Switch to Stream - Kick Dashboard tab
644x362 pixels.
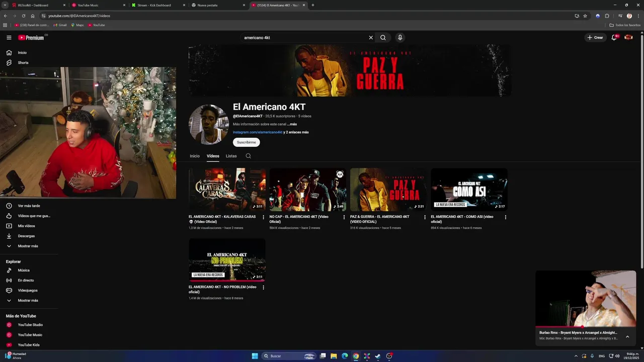click(x=158, y=5)
